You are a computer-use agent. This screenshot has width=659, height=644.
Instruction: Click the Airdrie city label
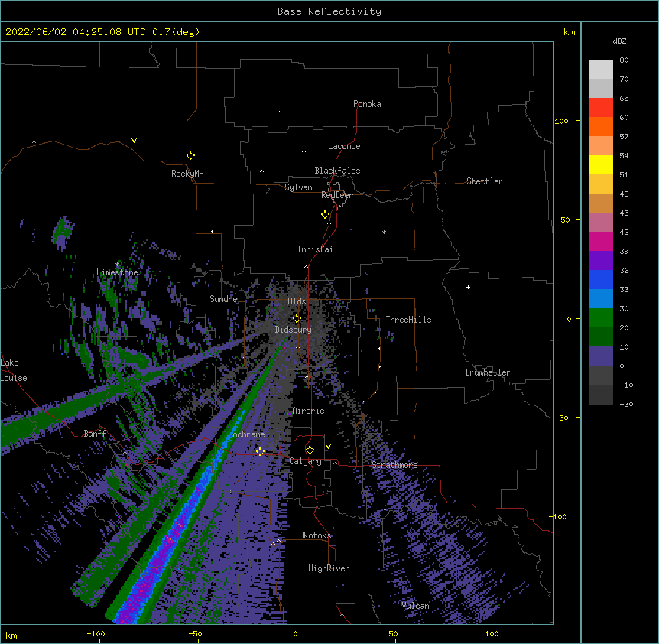click(x=309, y=411)
